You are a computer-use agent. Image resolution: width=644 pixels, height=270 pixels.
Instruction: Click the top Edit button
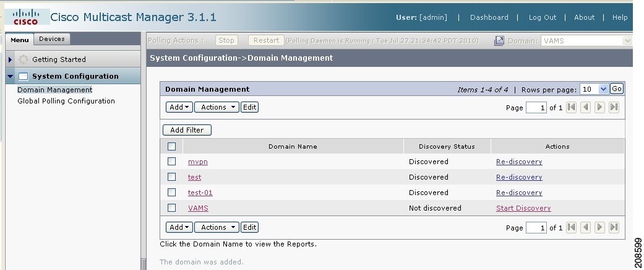(x=249, y=107)
